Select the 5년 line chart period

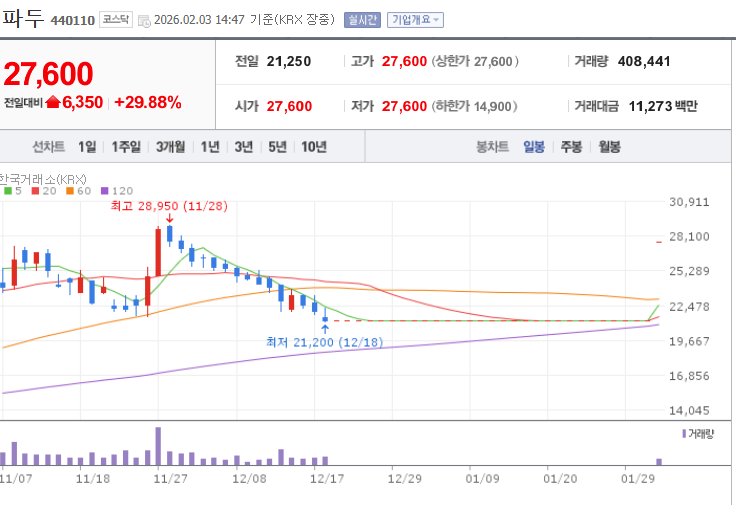[277, 147]
